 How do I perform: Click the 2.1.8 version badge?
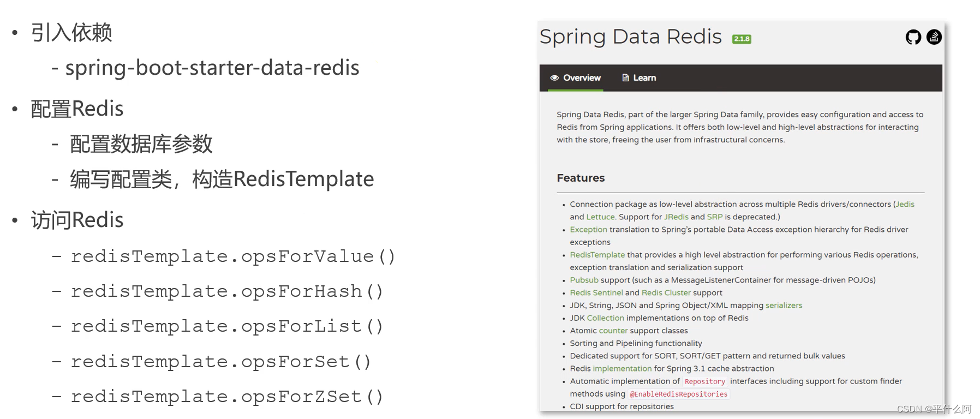pos(742,39)
